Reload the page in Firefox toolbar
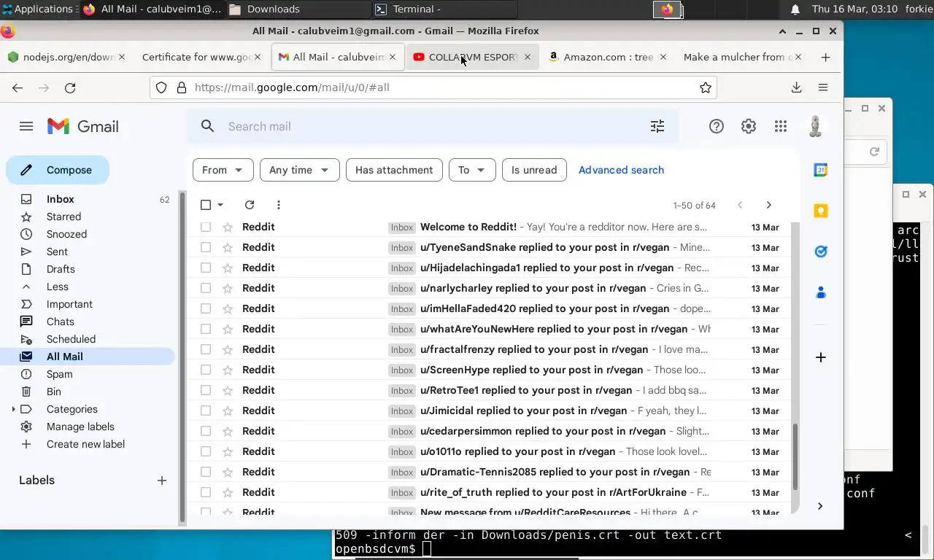 click(x=70, y=87)
